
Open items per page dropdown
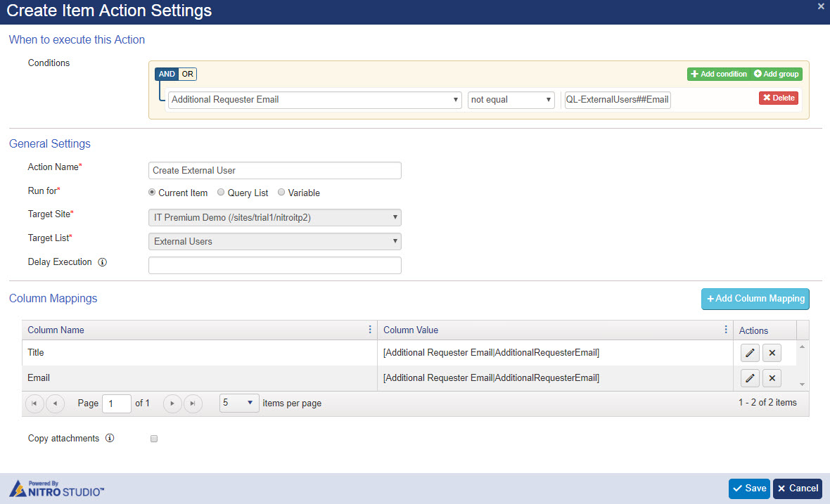(x=238, y=403)
